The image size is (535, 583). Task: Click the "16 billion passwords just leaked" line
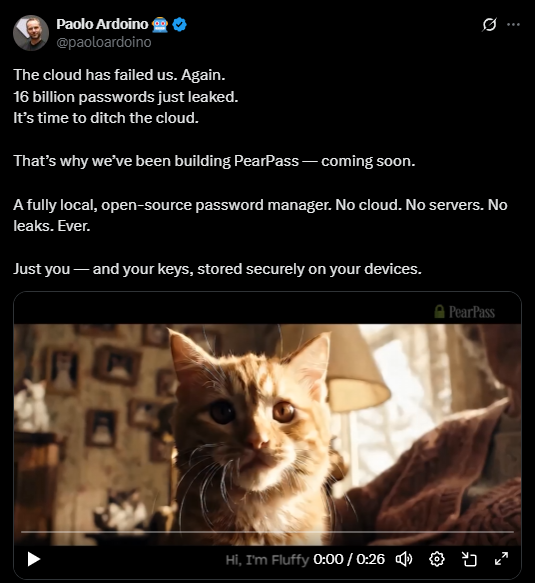(x=126, y=97)
